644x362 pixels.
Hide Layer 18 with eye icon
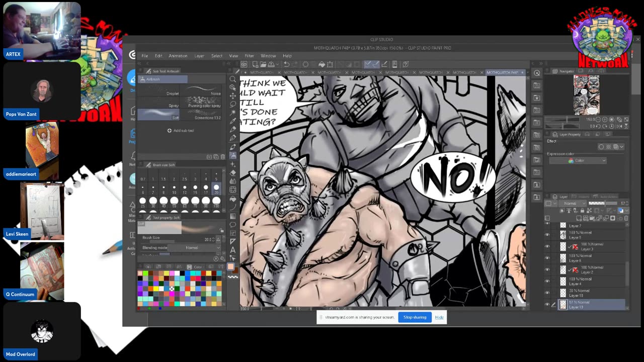[x=547, y=293]
